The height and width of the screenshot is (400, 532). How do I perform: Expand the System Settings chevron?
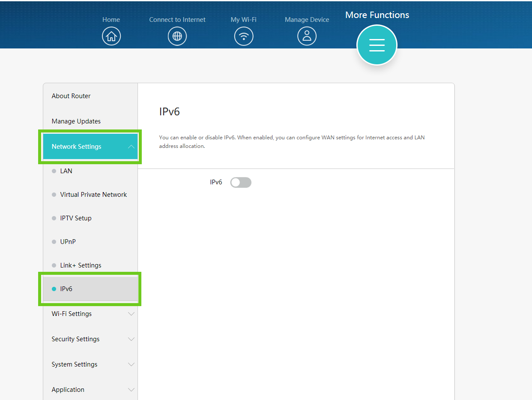pos(131,364)
